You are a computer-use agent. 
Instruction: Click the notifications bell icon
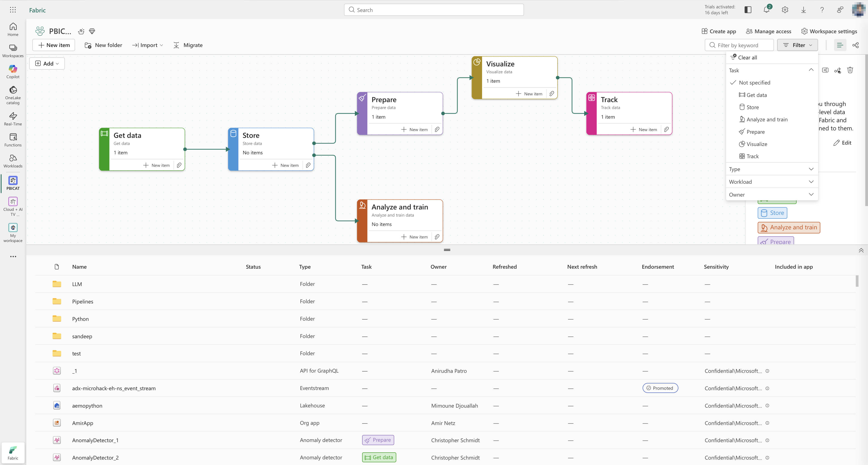[766, 10]
